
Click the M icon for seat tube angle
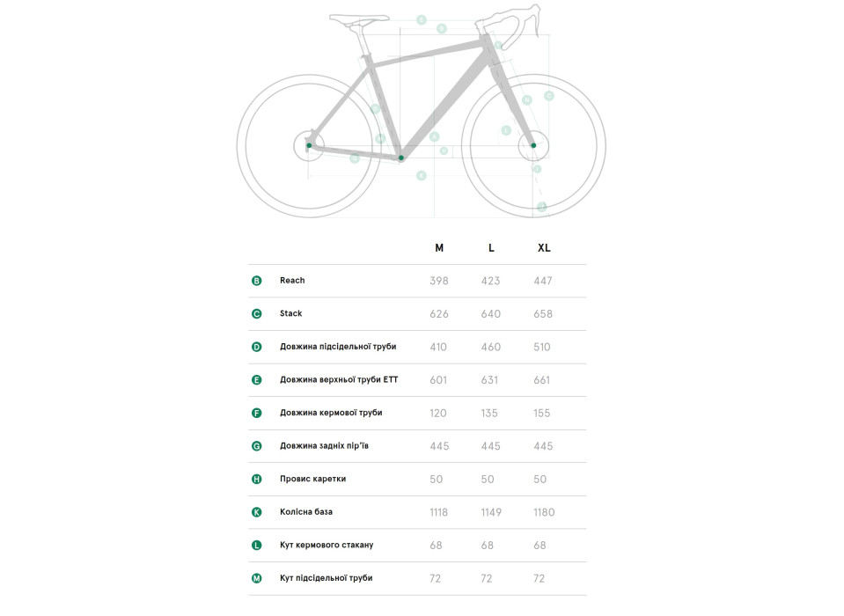coord(257,578)
